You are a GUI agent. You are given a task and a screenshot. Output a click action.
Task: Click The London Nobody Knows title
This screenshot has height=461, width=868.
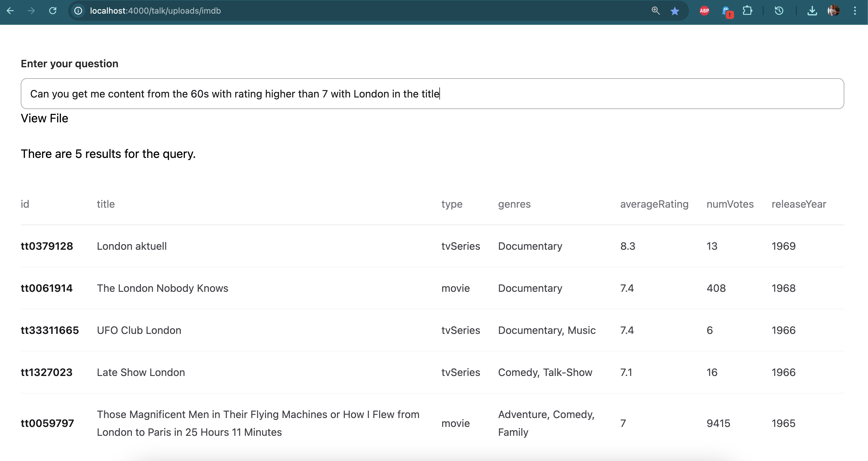coord(162,288)
